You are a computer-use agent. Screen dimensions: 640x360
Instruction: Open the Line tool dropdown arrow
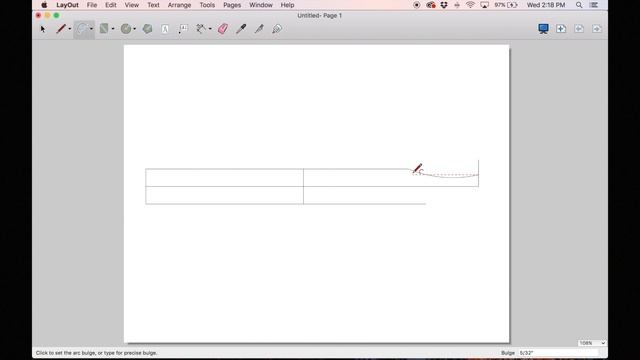(70, 29)
